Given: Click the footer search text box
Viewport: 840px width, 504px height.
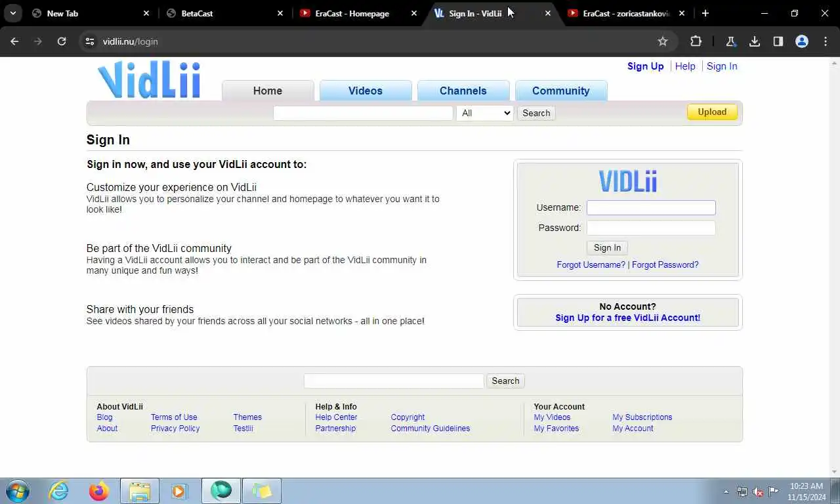Looking at the screenshot, I should coord(394,381).
